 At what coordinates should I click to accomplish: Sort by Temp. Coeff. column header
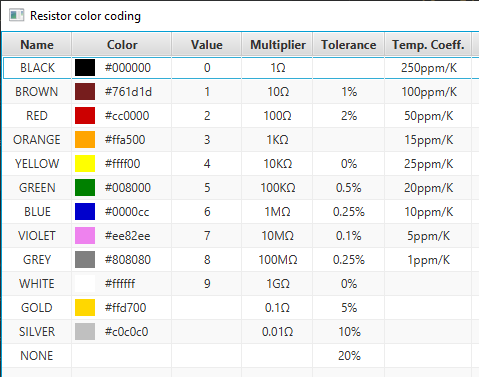428,44
